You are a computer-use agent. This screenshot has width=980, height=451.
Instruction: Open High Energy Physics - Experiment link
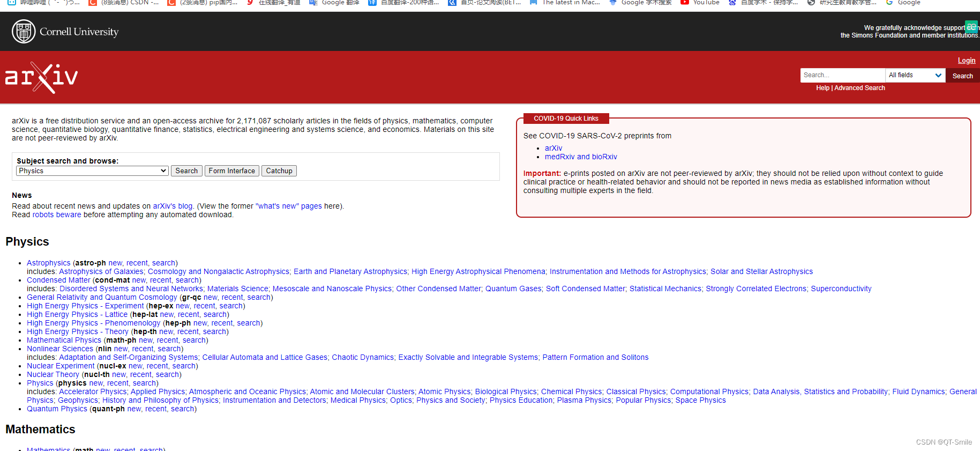[x=85, y=306]
